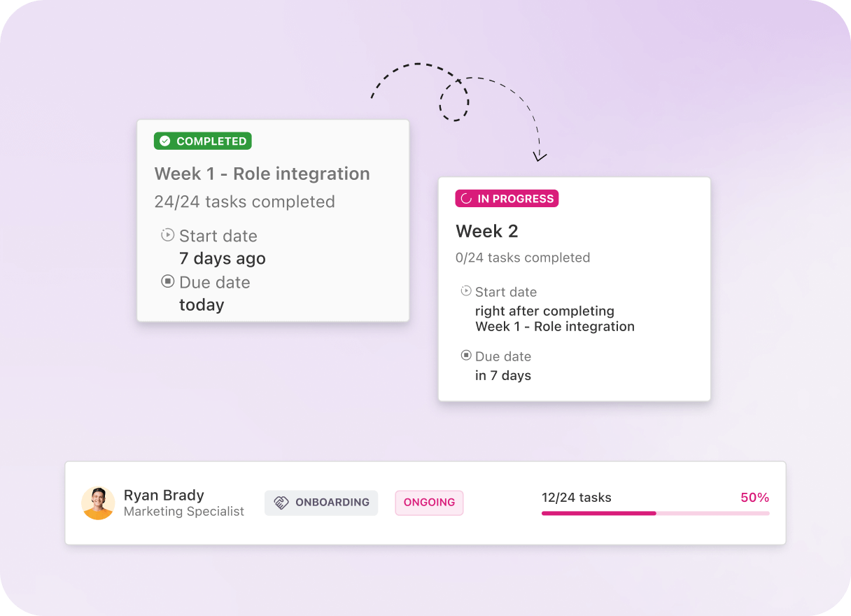Open the ONBOARDING category selector
The width and height of the screenshot is (851, 616).
coord(321,502)
